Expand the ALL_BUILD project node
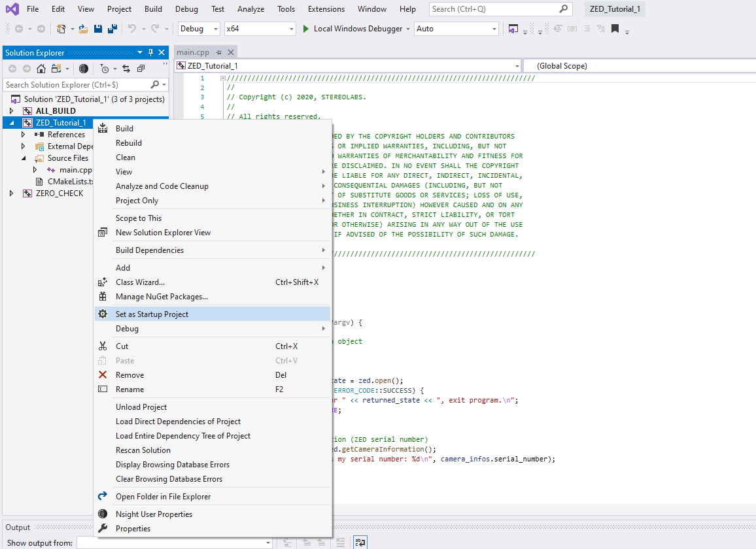The height and width of the screenshot is (549, 756). pyautogui.click(x=12, y=111)
